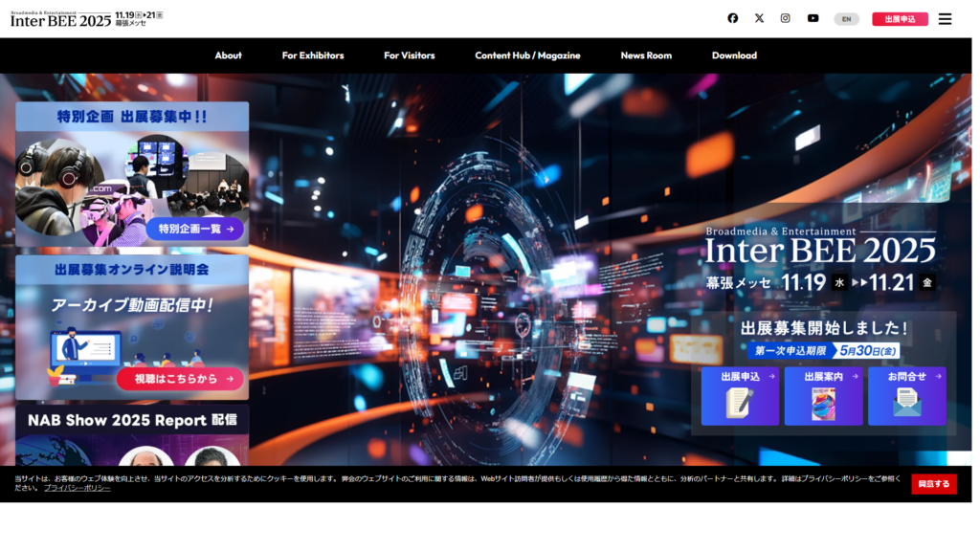The height and width of the screenshot is (551, 980).
Task: Open the For Visitors menu
Action: (x=410, y=55)
